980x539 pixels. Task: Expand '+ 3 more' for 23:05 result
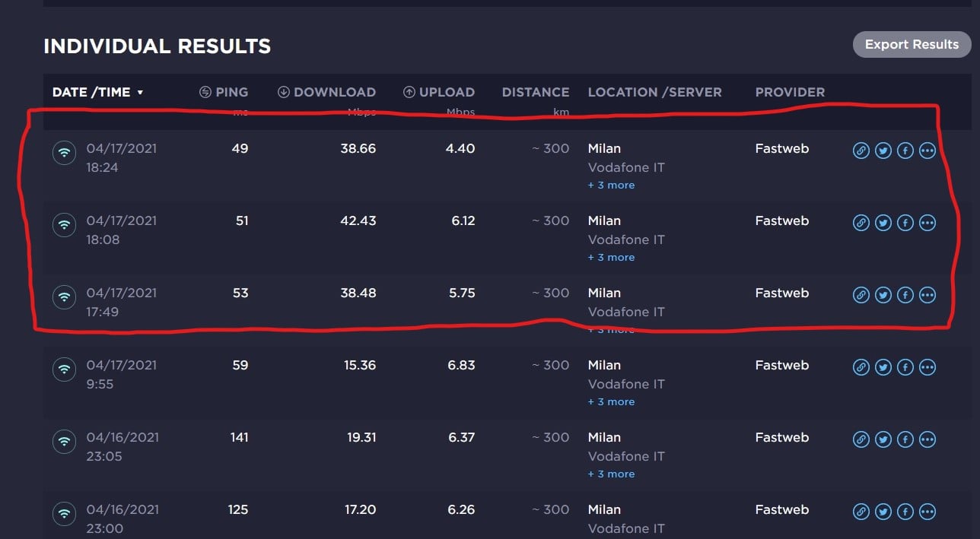pos(611,474)
